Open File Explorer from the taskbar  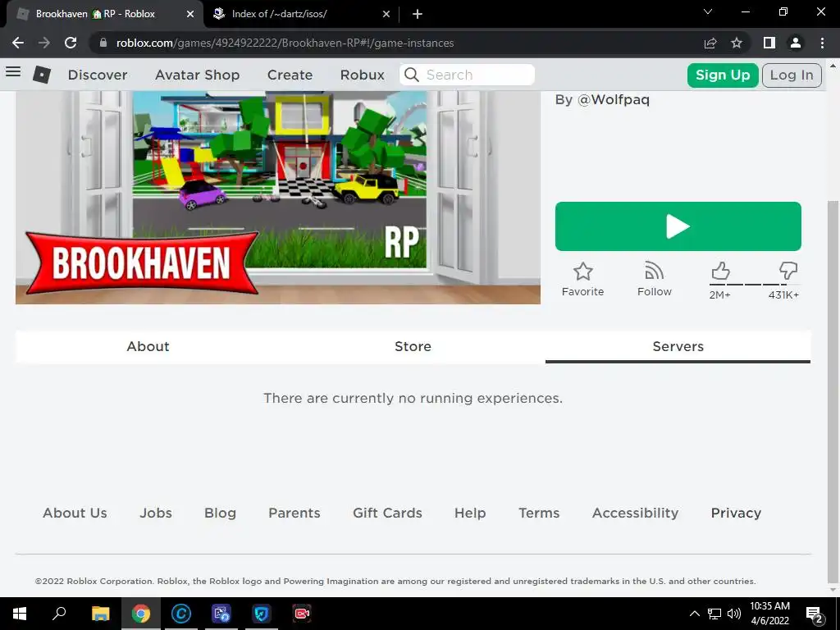point(100,614)
